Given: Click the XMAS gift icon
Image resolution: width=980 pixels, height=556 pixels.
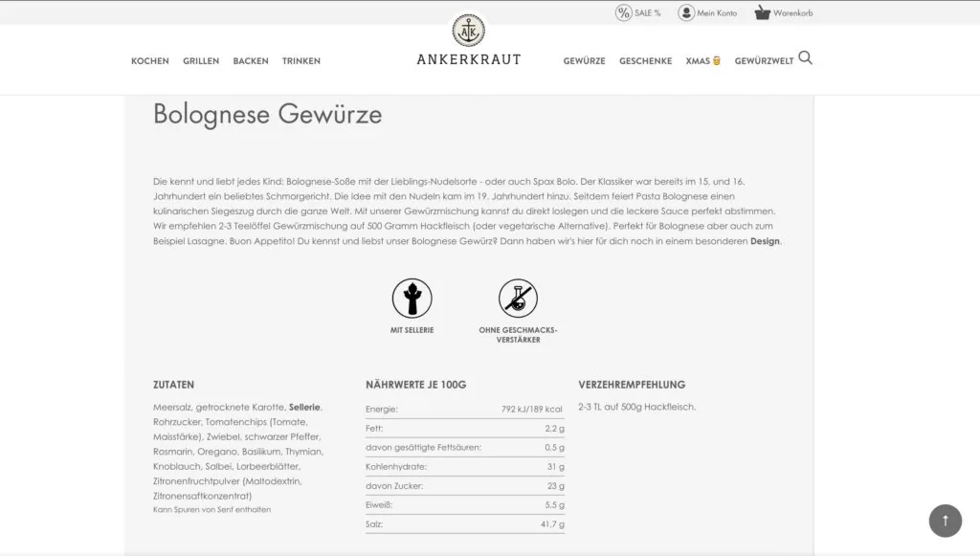Looking at the screenshot, I should (716, 60).
